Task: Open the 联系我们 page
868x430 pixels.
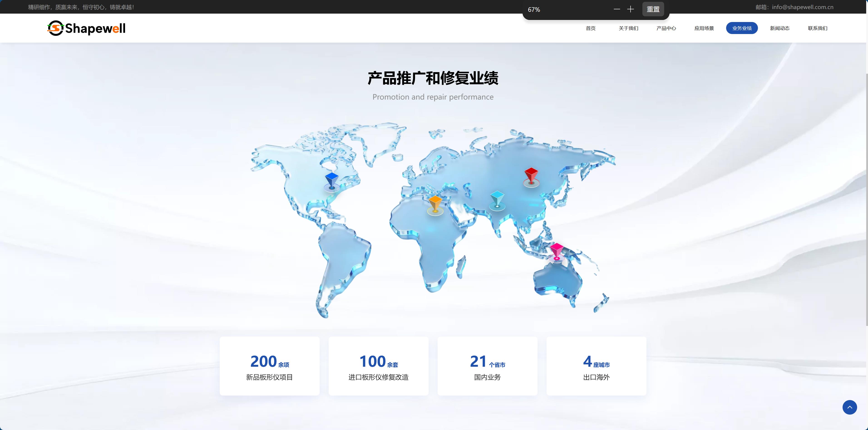Action: [817, 28]
